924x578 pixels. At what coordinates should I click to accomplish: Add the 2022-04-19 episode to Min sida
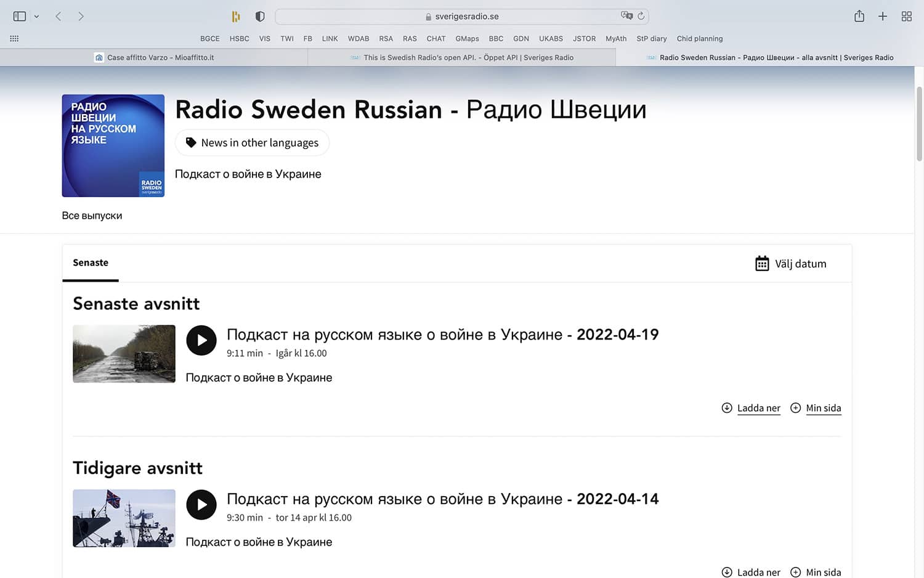click(816, 408)
